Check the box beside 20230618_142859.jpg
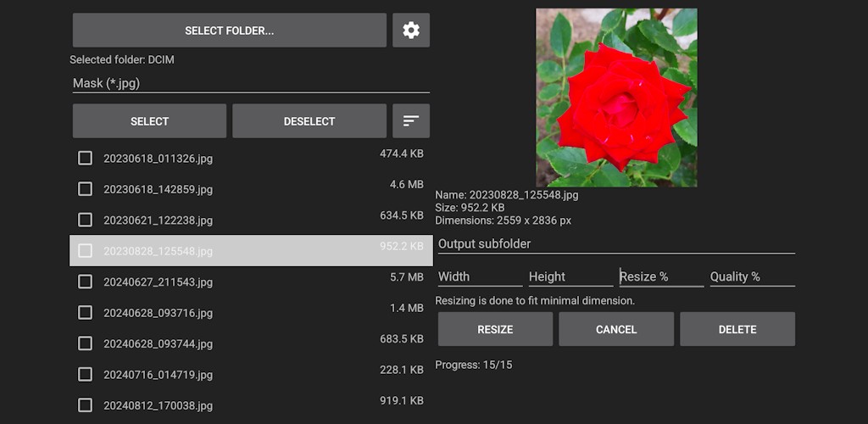Image resolution: width=868 pixels, height=424 pixels. pos(85,188)
